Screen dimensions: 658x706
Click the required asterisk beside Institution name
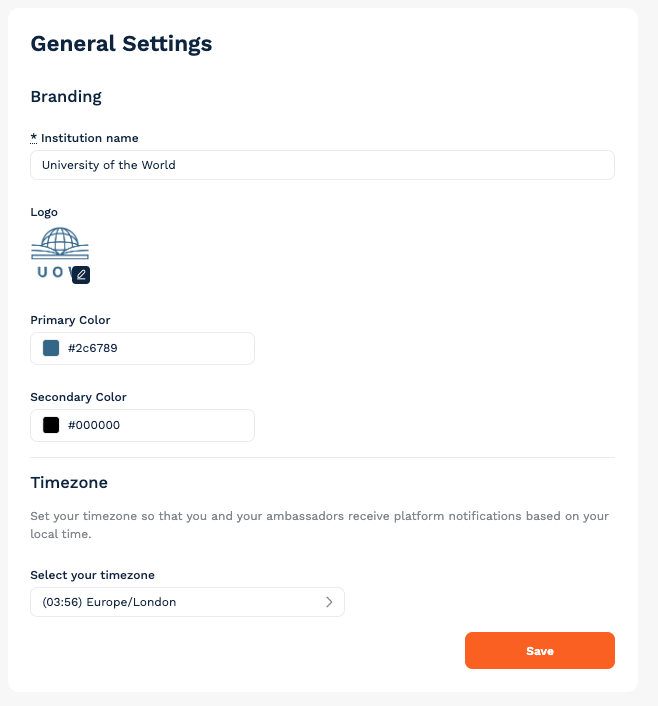pos(34,137)
